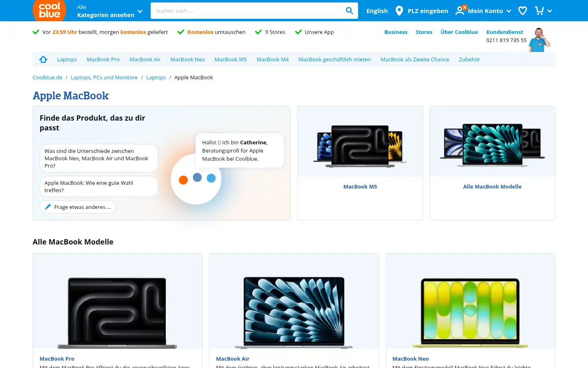Open the MacBook Pro product image
The image size is (588, 368).
(x=118, y=301)
